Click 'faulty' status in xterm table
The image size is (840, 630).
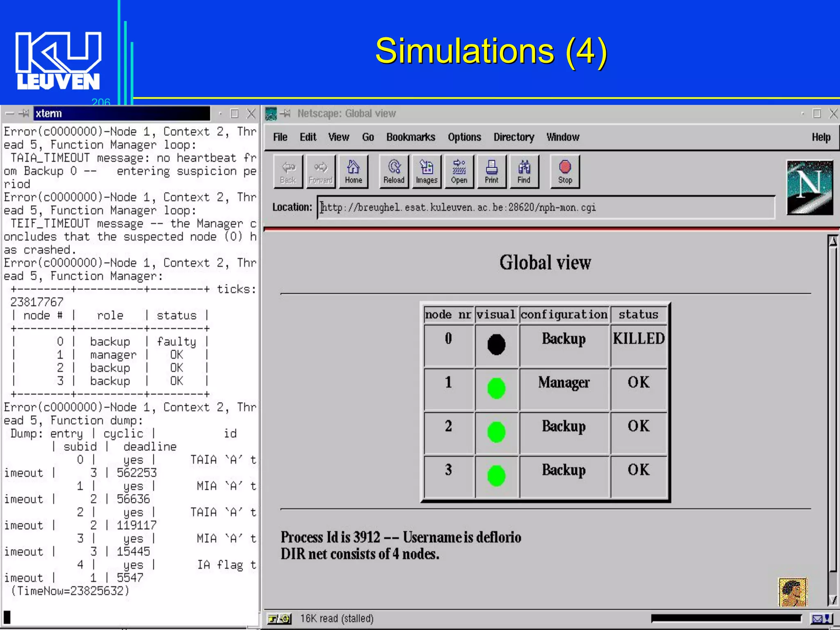pyautogui.click(x=176, y=342)
